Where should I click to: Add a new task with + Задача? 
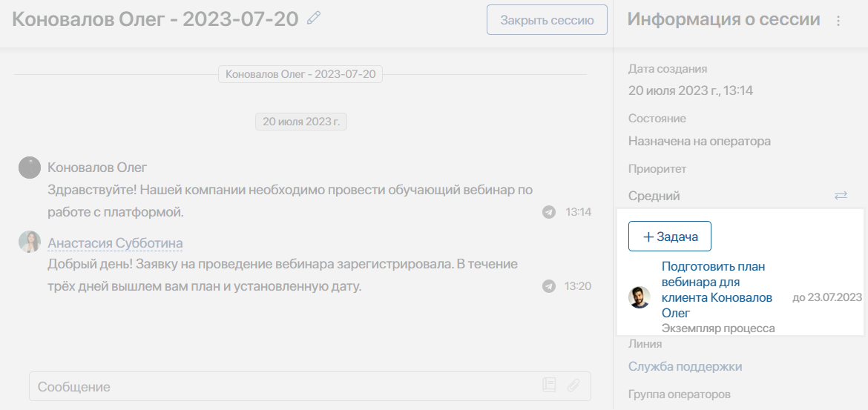pyautogui.click(x=669, y=237)
